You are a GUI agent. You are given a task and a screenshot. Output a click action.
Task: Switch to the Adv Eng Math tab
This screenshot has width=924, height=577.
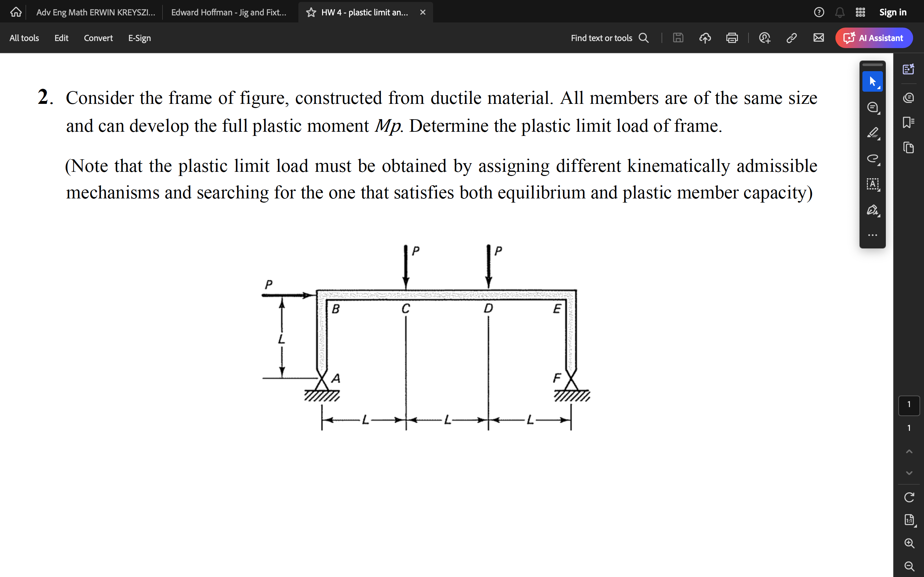tap(96, 12)
